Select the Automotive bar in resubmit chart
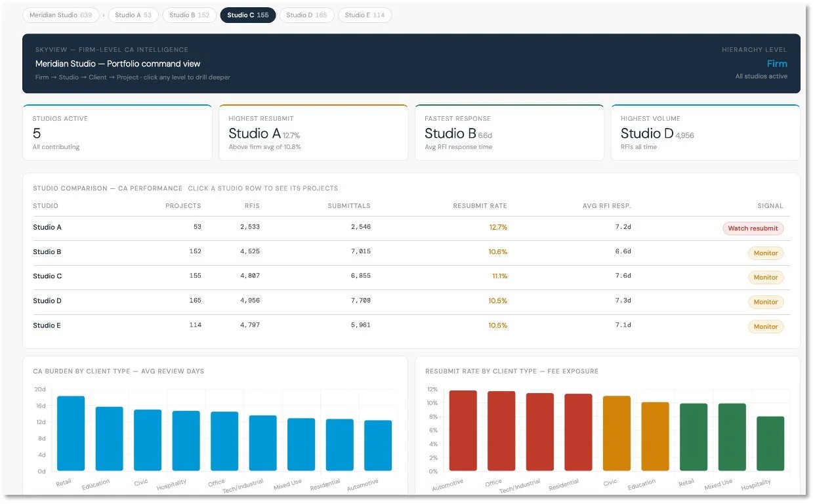This screenshot has height=504, width=815. tap(463, 431)
